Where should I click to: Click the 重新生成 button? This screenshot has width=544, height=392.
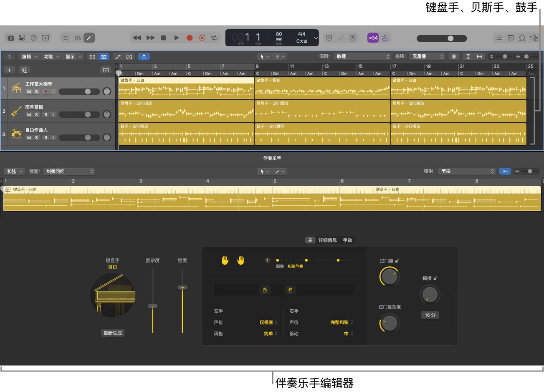[x=113, y=333]
